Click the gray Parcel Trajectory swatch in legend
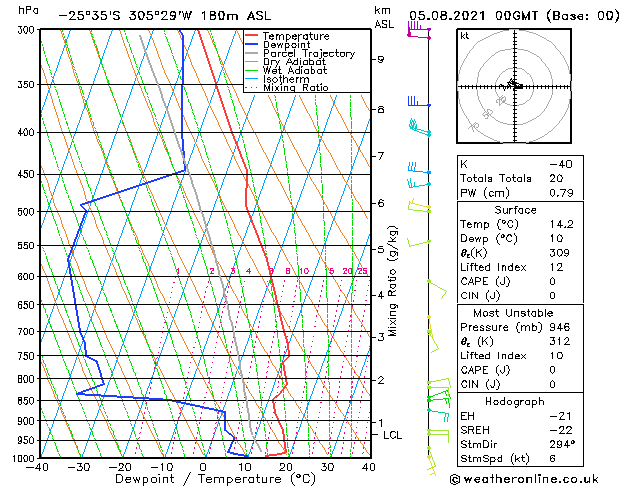This screenshot has width=629, height=486. 252,53
